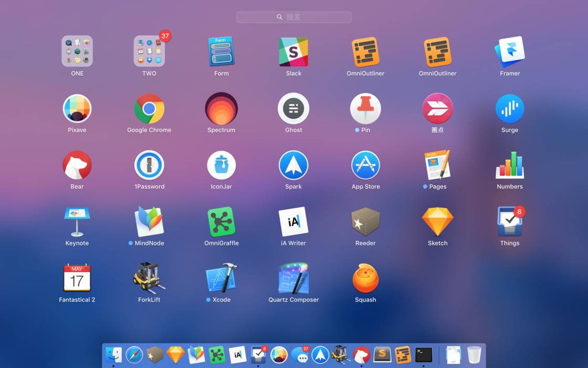Open Things with badge 8 in Launchpad

point(510,222)
